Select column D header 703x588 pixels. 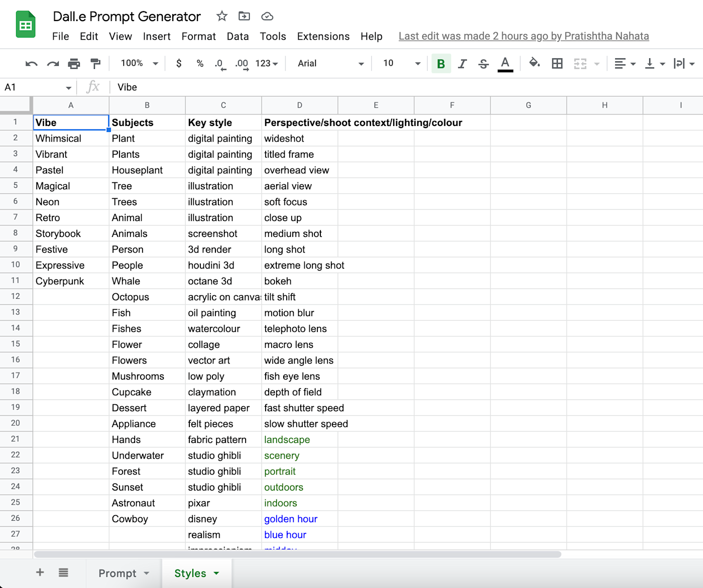pos(300,105)
